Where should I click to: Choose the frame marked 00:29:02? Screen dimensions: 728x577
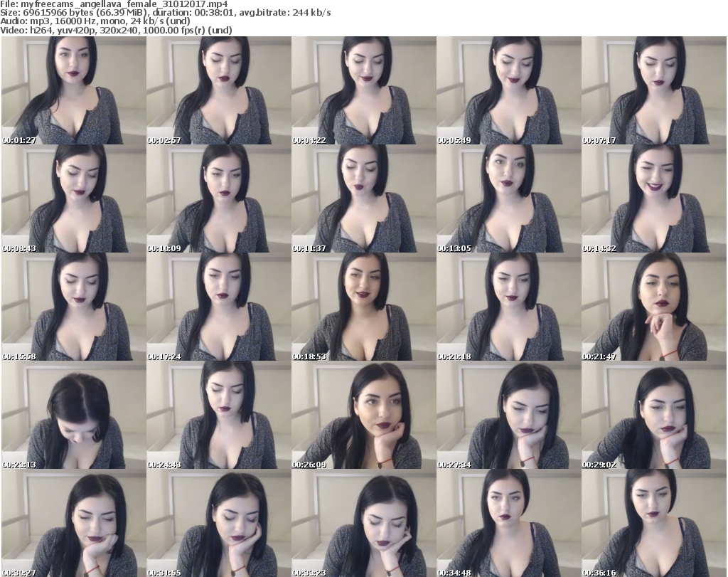(653, 415)
